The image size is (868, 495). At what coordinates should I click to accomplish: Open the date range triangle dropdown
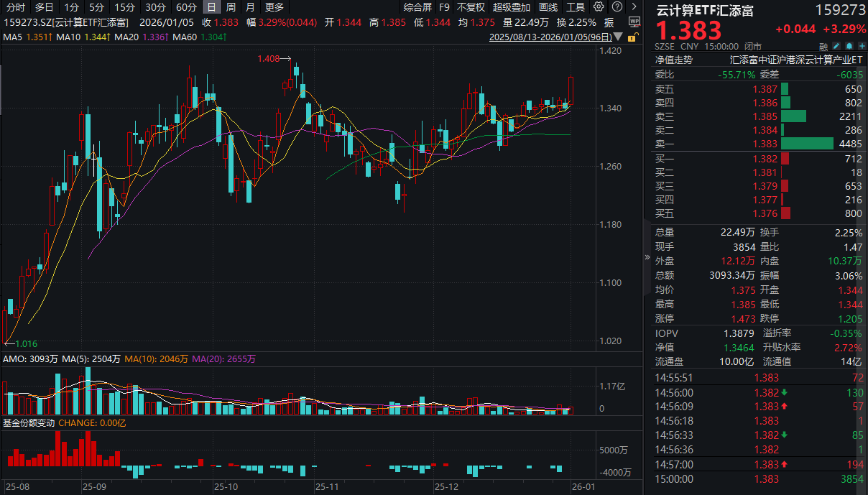pos(619,37)
